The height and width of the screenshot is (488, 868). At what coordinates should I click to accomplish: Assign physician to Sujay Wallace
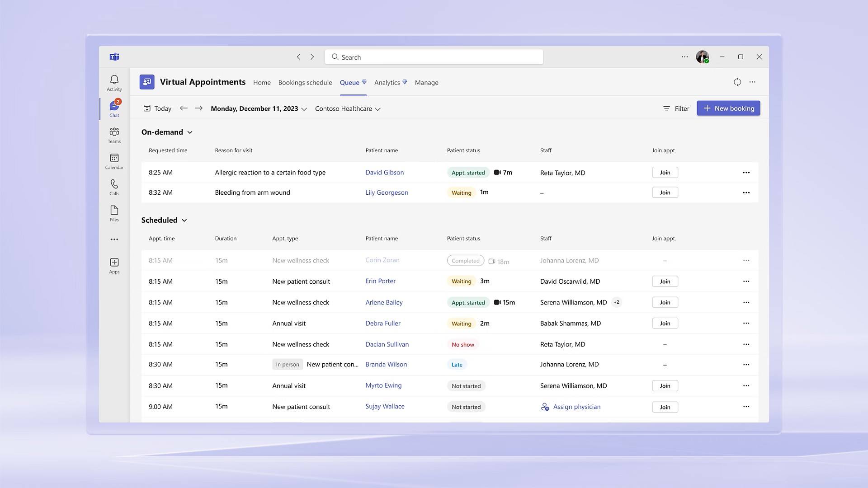(571, 407)
